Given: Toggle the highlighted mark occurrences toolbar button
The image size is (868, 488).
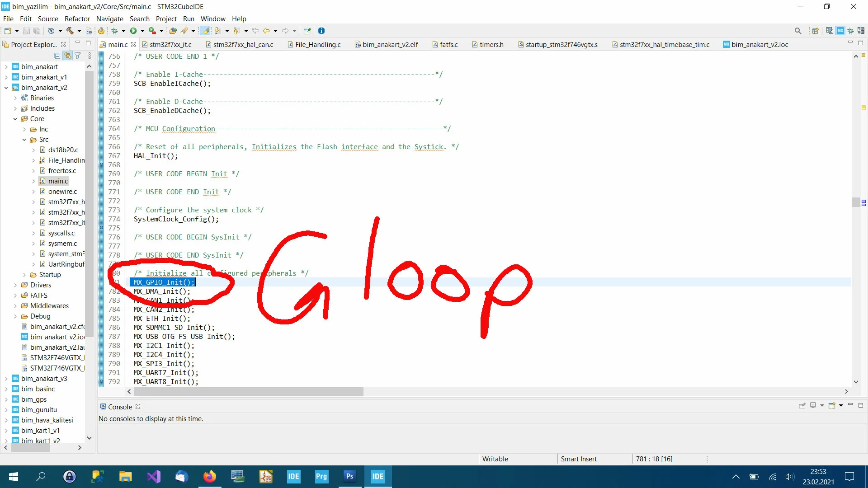Looking at the screenshot, I should coord(205,31).
